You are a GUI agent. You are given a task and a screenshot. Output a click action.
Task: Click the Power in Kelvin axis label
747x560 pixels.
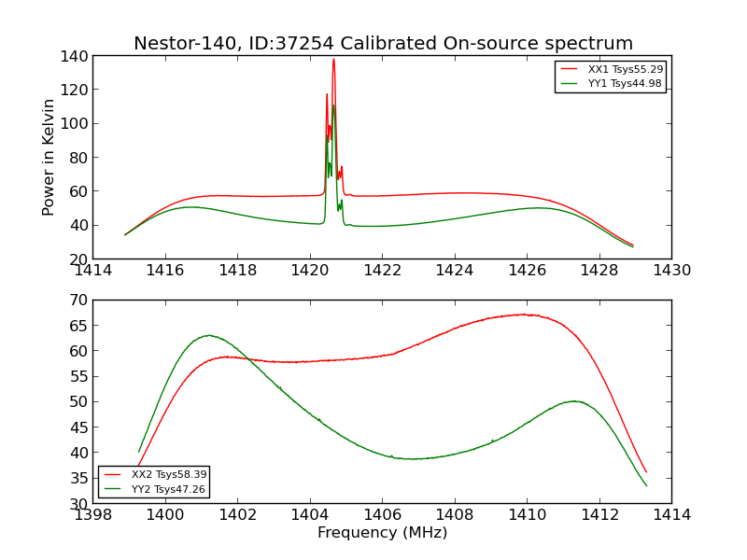pos(49,157)
